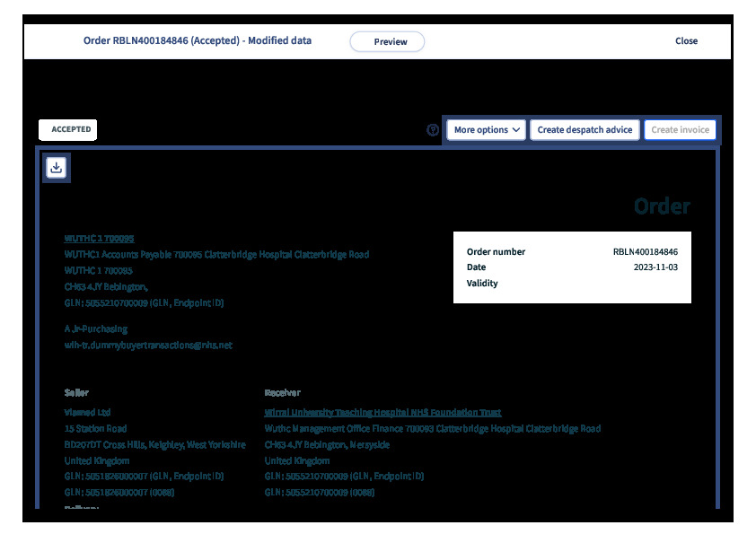The height and width of the screenshot is (534, 756).
Task: Click the Modified data order title
Action: pyautogui.click(x=198, y=41)
